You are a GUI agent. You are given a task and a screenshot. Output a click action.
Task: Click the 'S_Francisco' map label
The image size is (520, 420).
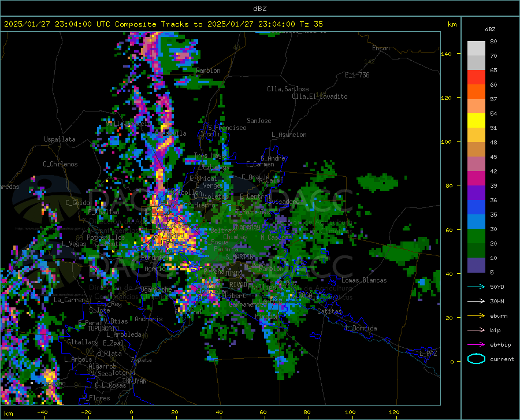coord(227,128)
